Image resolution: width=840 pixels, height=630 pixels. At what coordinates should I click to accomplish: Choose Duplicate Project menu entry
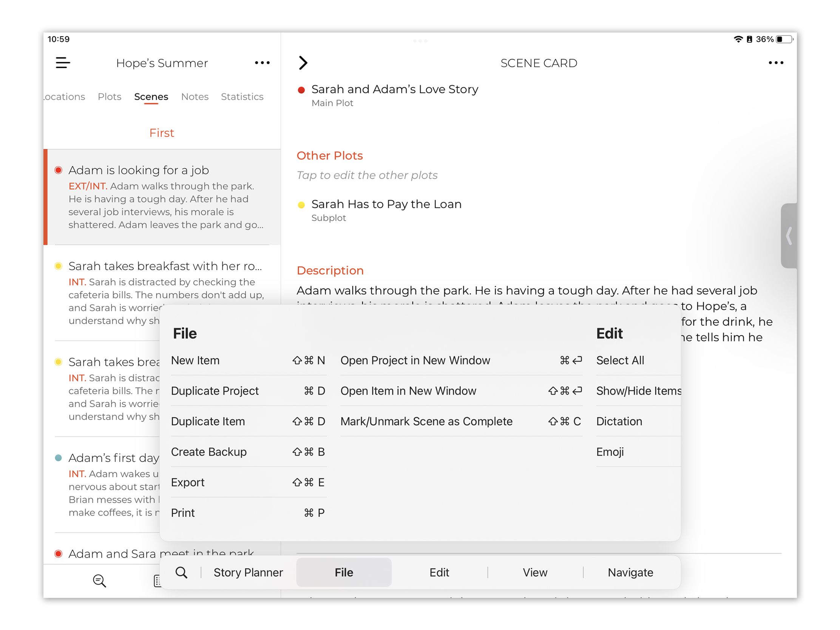coord(249,391)
